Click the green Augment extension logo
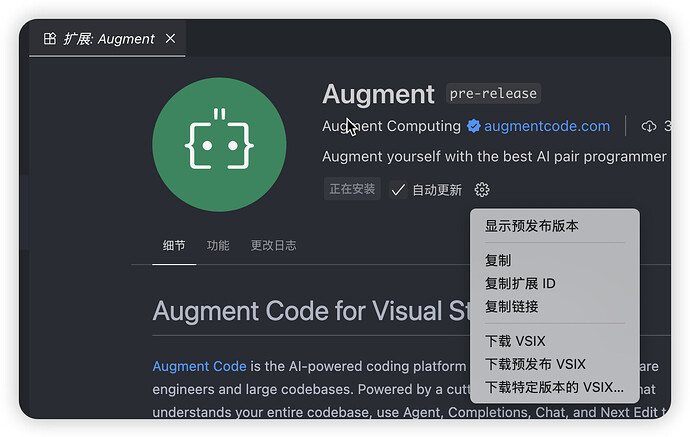This screenshot has height=437, width=690. coord(219,144)
